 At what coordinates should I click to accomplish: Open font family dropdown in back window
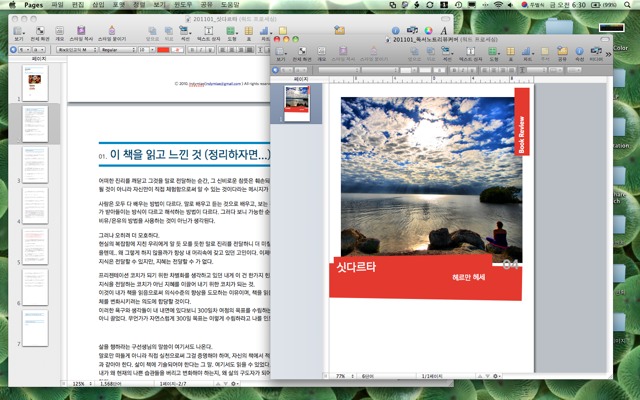click(76, 49)
